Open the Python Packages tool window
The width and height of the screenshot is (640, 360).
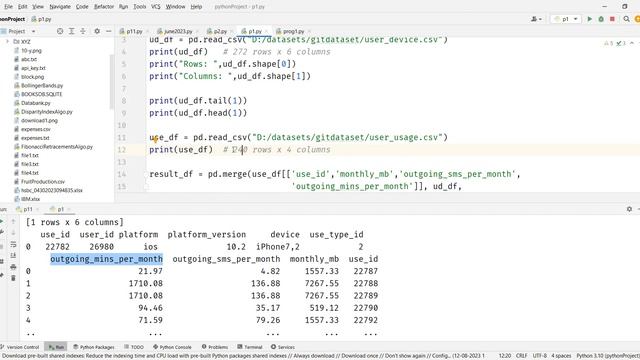click(x=93, y=347)
